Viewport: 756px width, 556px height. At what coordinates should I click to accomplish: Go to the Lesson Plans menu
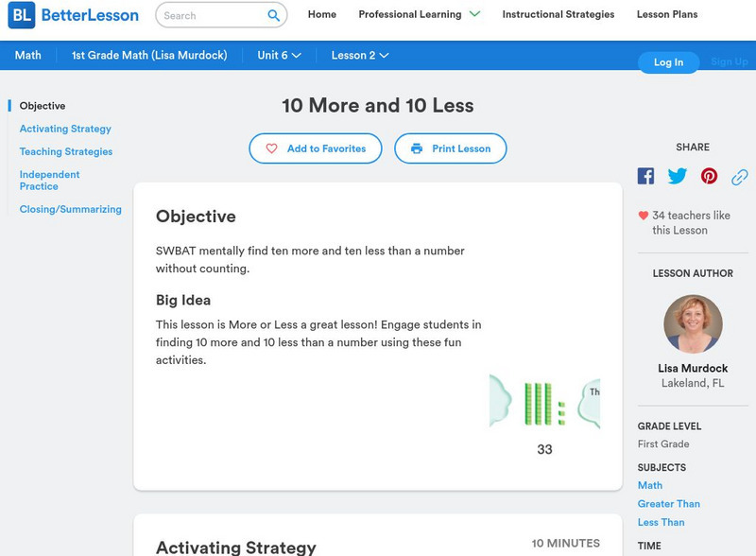tap(667, 14)
